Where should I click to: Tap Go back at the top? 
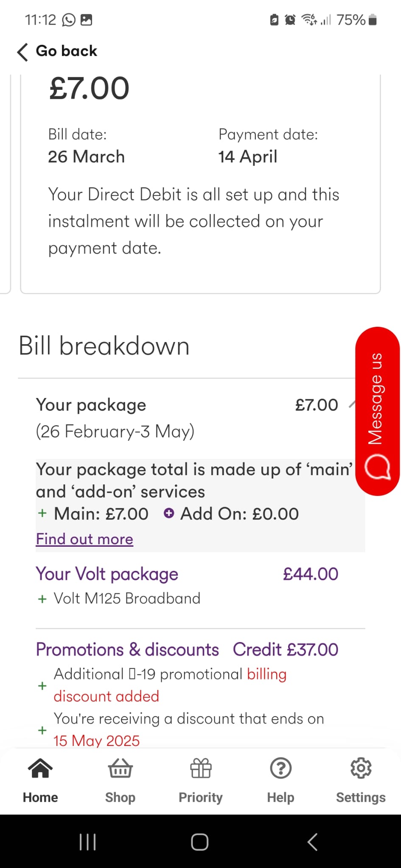(x=56, y=51)
